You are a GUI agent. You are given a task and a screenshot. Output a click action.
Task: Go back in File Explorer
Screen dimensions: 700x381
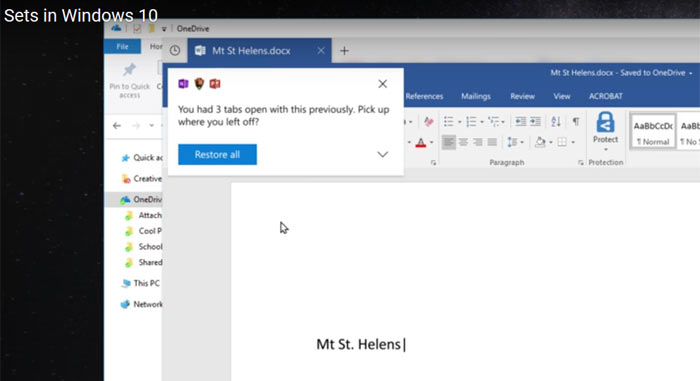click(117, 126)
